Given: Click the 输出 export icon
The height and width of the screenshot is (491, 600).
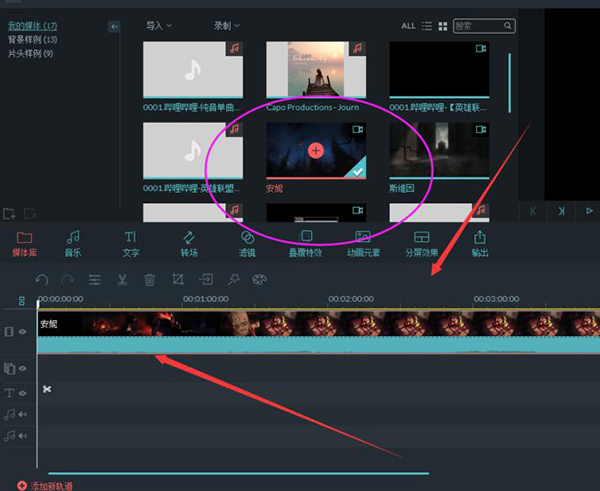Looking at the screenshot, I should click(x=480, y=243).
